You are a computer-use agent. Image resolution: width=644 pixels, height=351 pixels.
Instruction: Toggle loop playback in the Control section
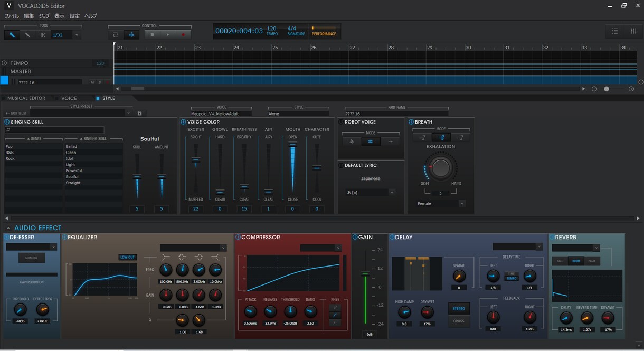[x=116, y=35]
